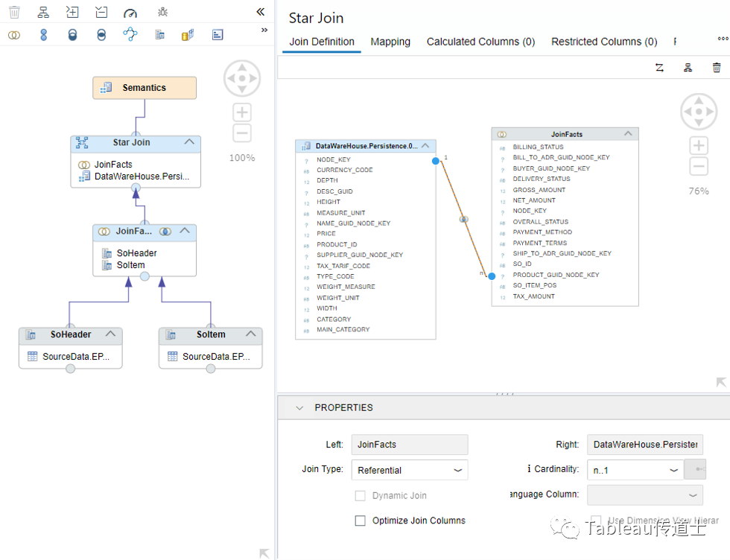Switch to the Mapping tab
This screenshot has height=560, width=730.
(x=390, y=42)
